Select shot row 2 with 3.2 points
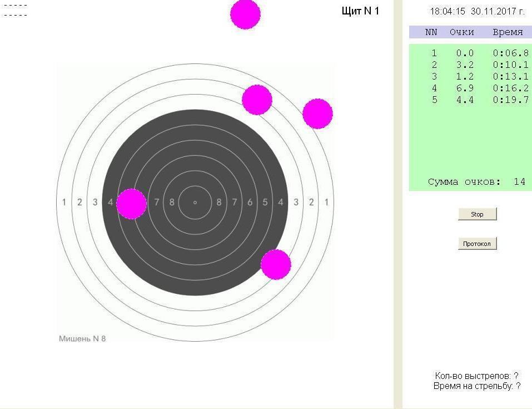The width and height of the screenshot is (532, 409). point(470,65)
